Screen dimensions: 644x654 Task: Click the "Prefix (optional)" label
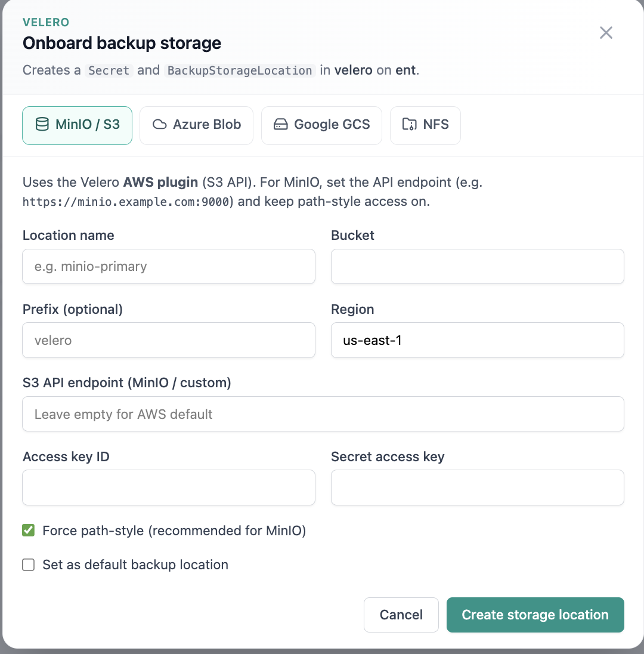73,310
